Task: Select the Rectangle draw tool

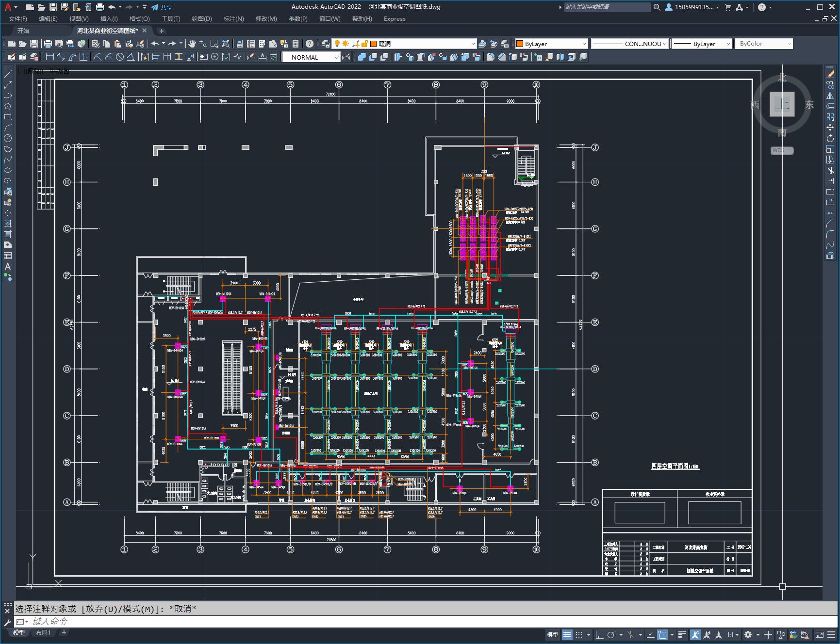Action: coord(8,117)
